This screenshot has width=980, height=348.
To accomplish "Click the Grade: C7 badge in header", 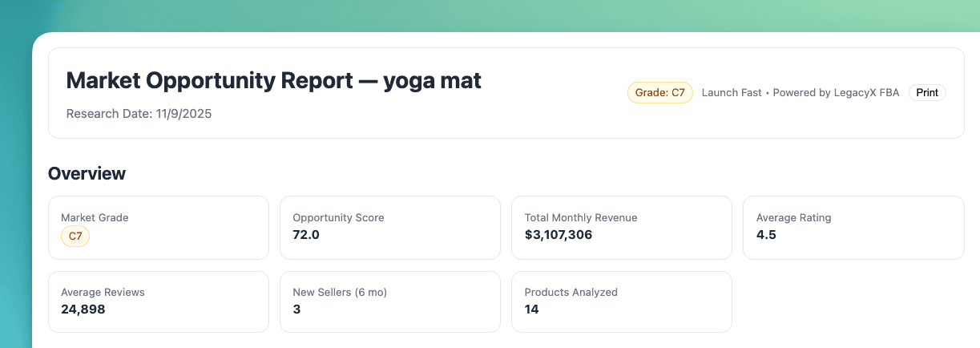I will pos(659,93).
